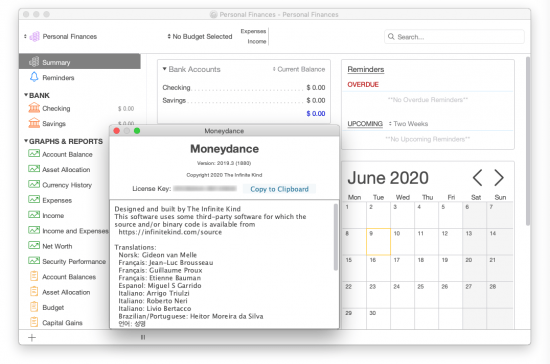Screen dimensions: 550x364
Task: Click the UPCOMING reminders link
Action: [365, 124]
